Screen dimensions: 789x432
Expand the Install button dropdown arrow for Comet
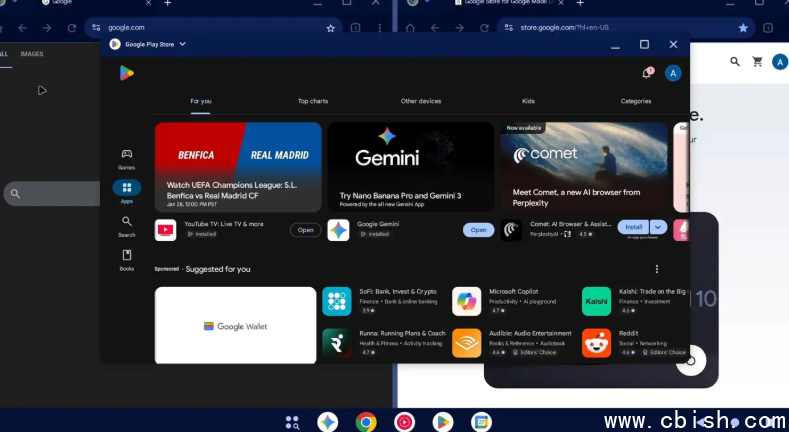pos(658,227)
